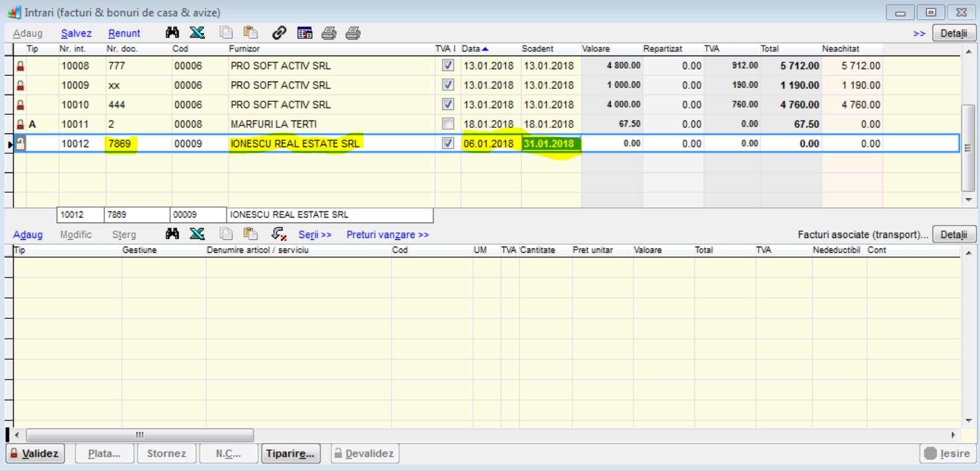Click the copy icon in the lower toolbar
980x471 pixels.
[227, 234]
